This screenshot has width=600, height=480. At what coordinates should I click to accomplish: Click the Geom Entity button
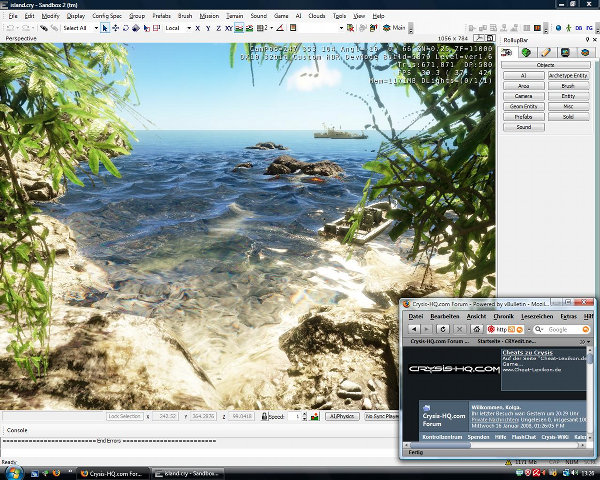(x=524, y=106)
